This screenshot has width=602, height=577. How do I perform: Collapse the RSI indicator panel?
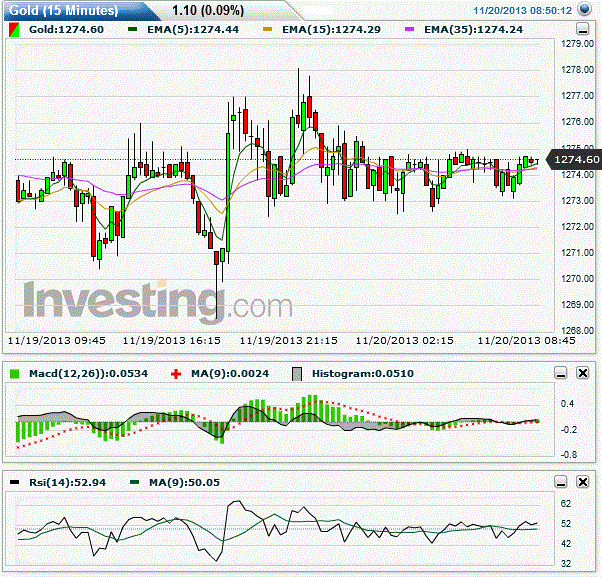click(x=561, y=481)
